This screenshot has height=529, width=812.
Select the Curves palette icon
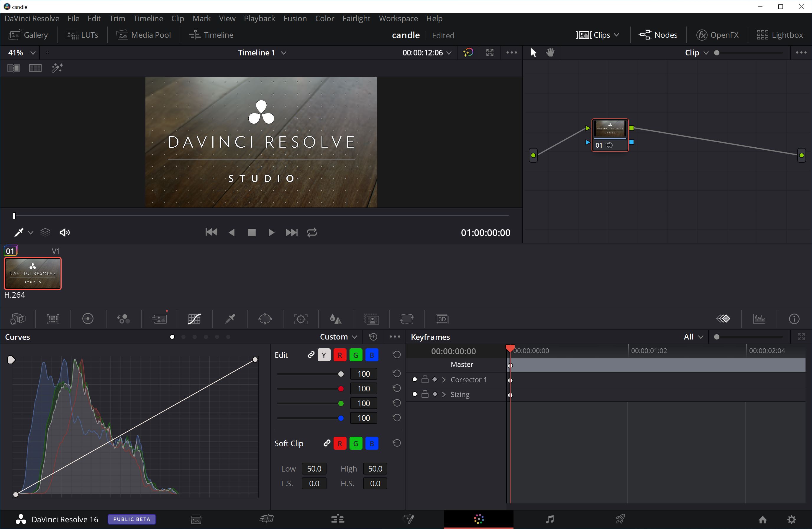(194, 319)
